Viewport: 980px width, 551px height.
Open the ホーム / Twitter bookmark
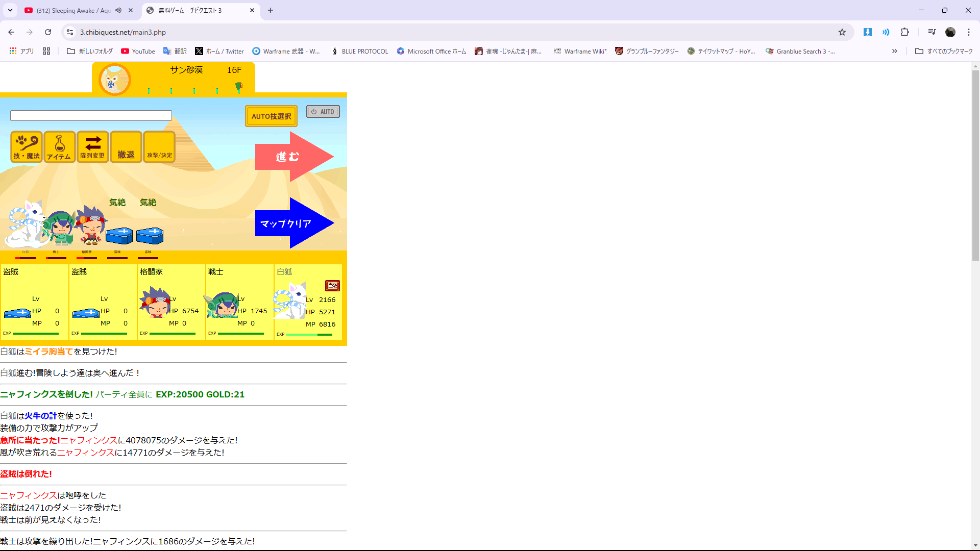[219, 51]
